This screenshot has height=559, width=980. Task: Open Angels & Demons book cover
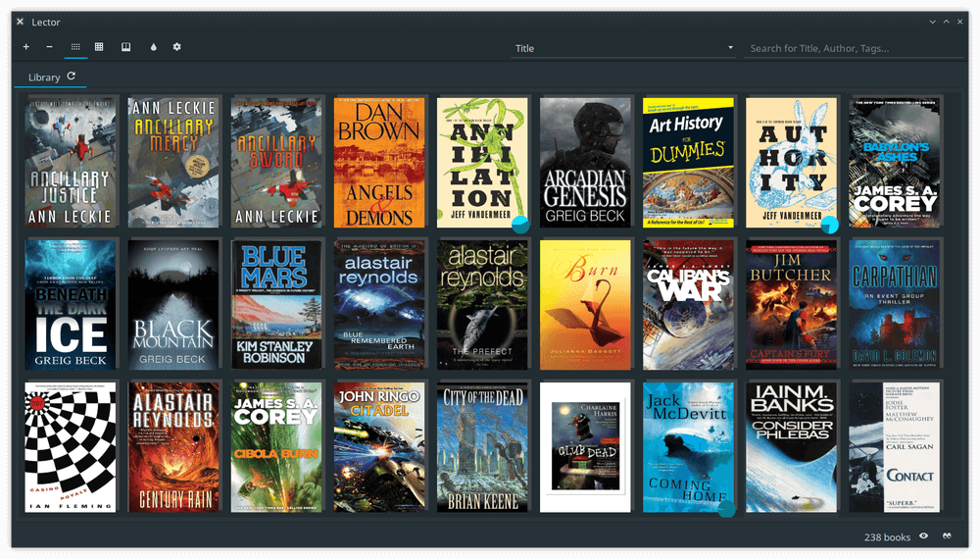coord(379,163)
